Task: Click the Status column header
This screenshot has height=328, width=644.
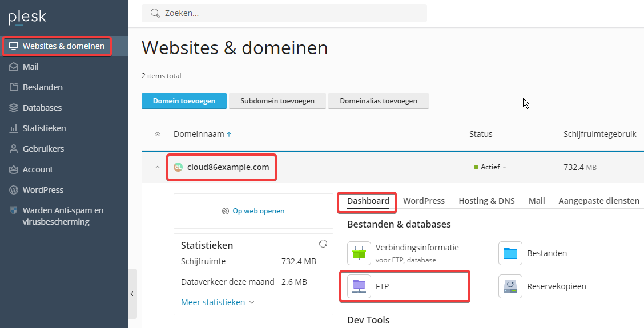Action: pyautogui.click(x=481, y=134)
